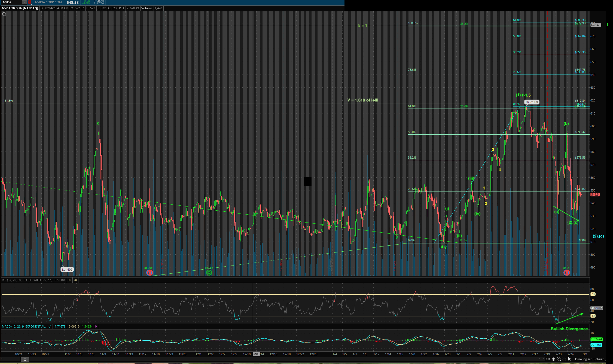Viewport: 613px width, 364px height.
Task: Open the Drawing set: Default menu
Action: click(589, 359)
